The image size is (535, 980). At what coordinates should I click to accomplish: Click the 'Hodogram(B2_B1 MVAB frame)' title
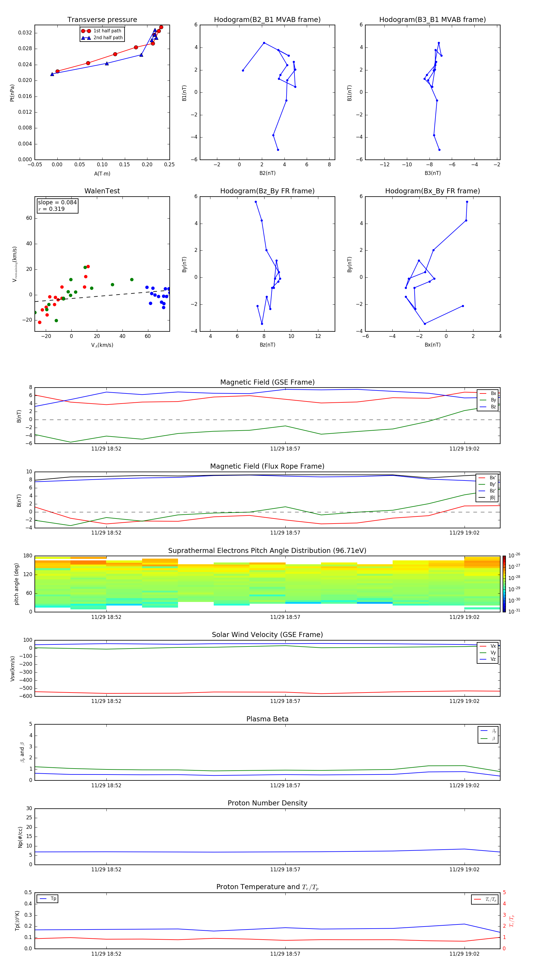[x=267, y=20]
